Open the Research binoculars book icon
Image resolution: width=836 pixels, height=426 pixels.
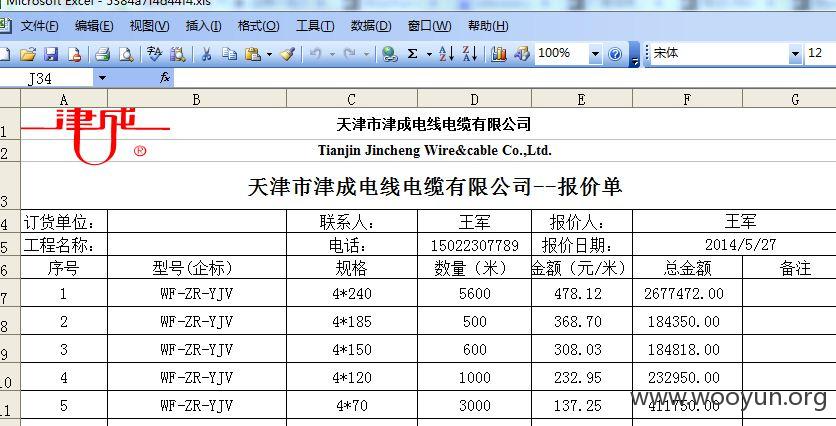tap(178, 54)
